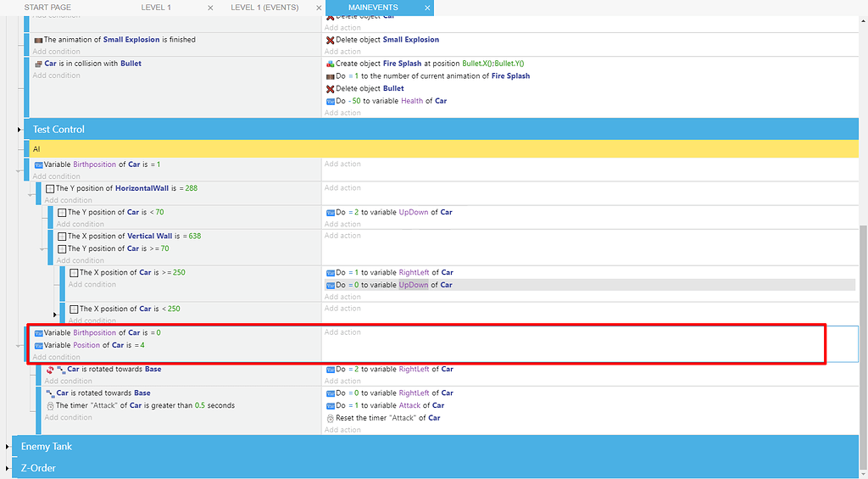Click the animation icon of the Small Explosion condition
Screen dimensions: 868x479
pos(38,40)
